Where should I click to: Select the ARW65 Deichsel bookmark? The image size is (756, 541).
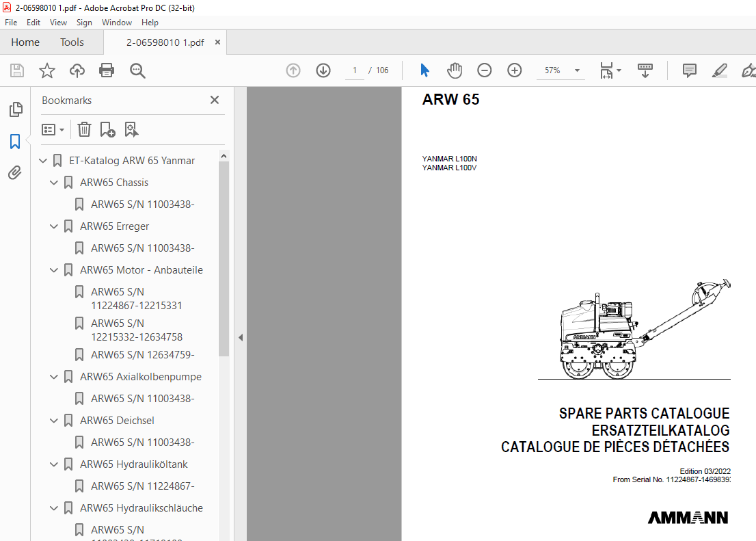pyautogui.click(x=117, y=421)
